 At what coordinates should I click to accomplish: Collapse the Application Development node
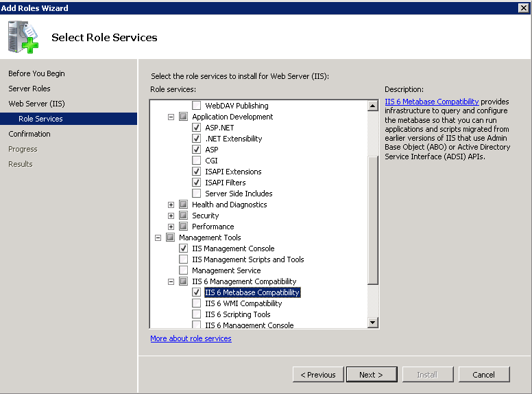(x=171, y=117)
